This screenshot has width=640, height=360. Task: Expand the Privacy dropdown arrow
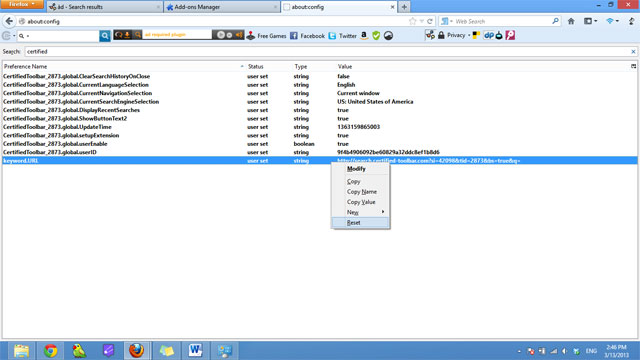pyautogui.click(x=469, y=36)
